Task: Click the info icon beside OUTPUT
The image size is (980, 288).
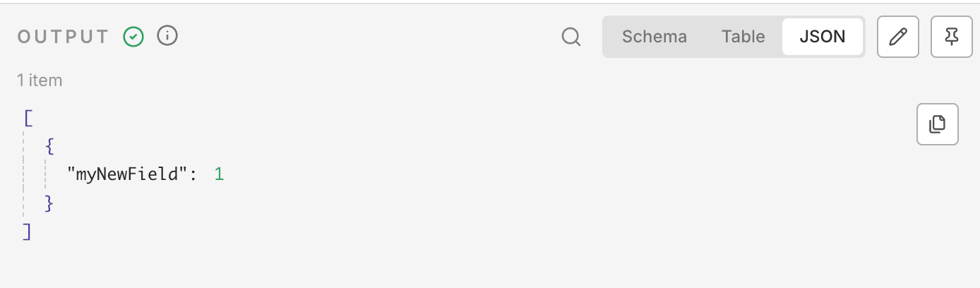Action: 167,35
